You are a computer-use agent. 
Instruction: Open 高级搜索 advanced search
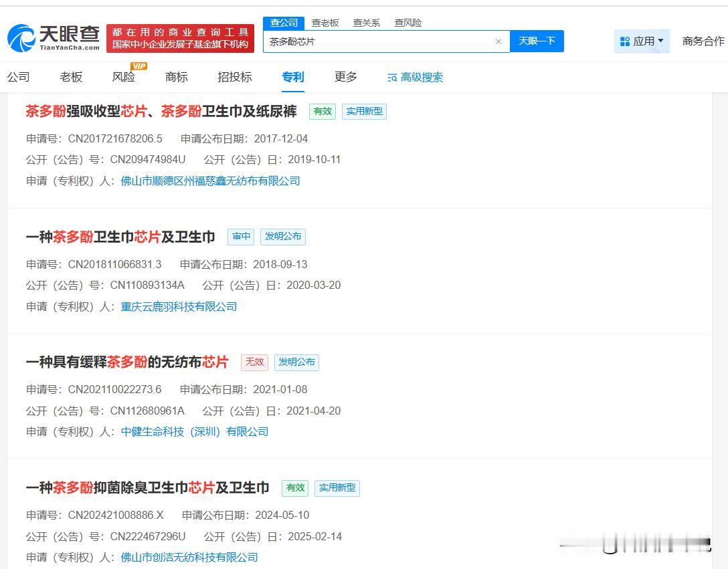(x=415, y=78)
